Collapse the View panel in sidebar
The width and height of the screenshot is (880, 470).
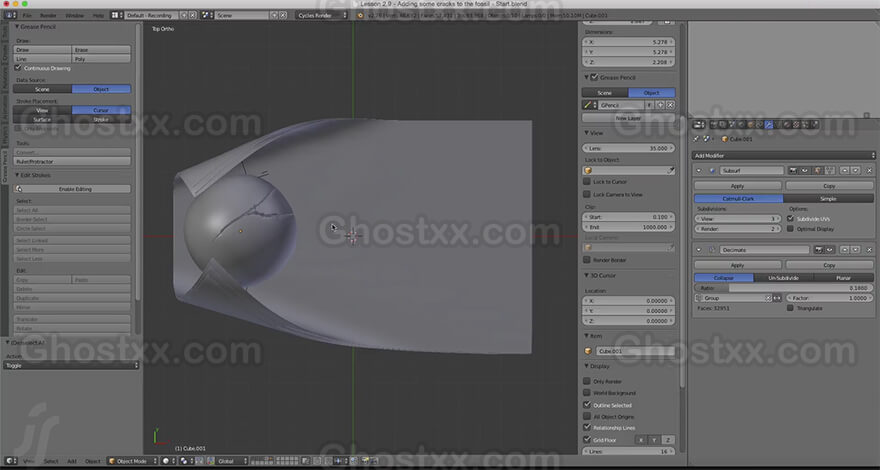[x=586, y=133]
